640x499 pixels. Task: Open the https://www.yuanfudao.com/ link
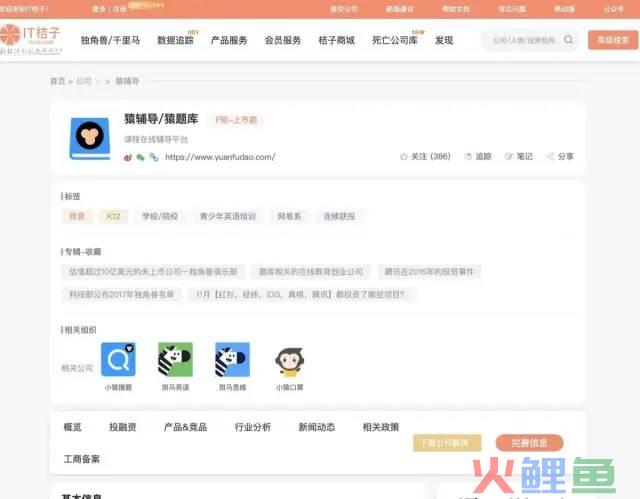[x=220, y=157]
